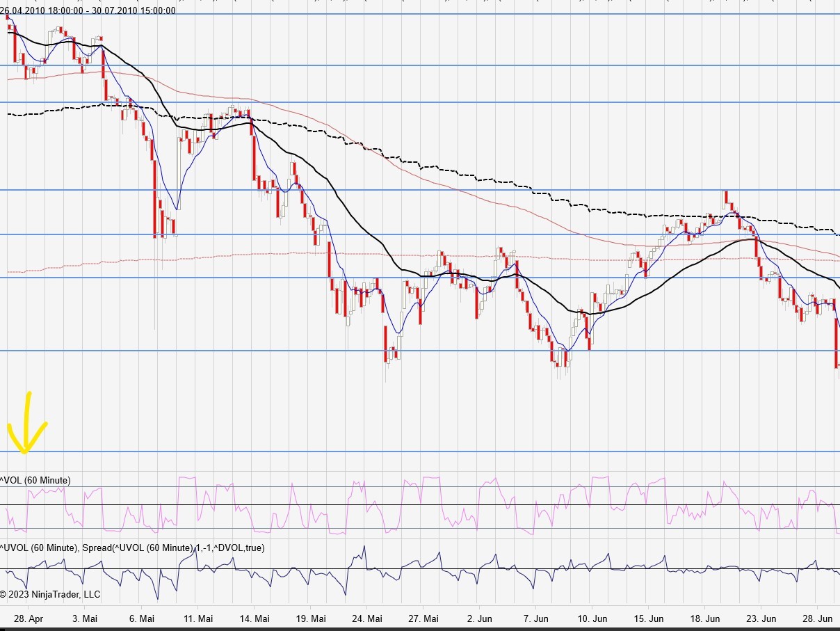Click the 15. Jun date label
Screen dimensions: 840x631
pos(649,618)
